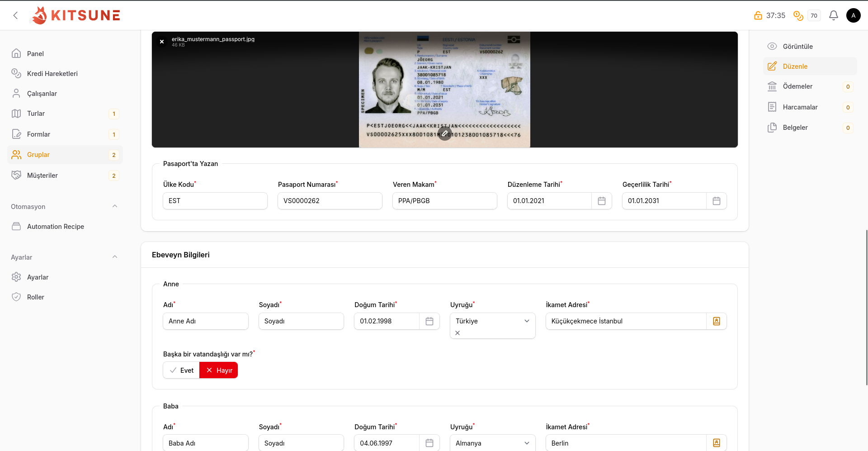Open Turlar page

[65, 114]
